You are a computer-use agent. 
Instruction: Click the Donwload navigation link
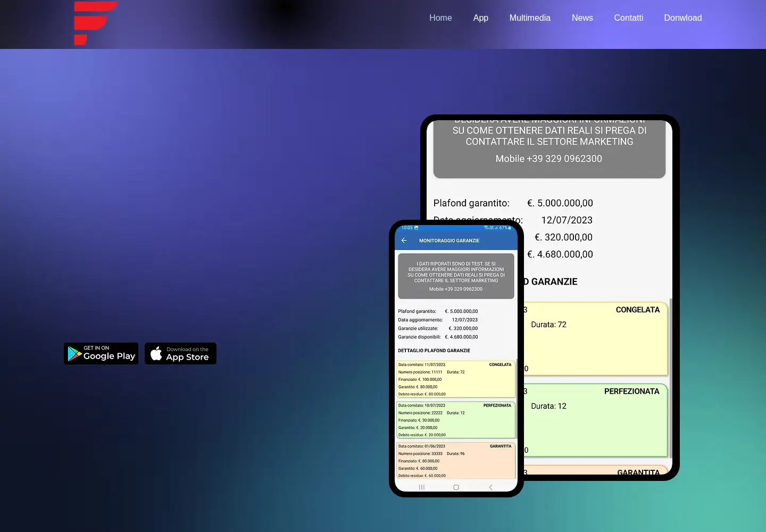point(682,18)
